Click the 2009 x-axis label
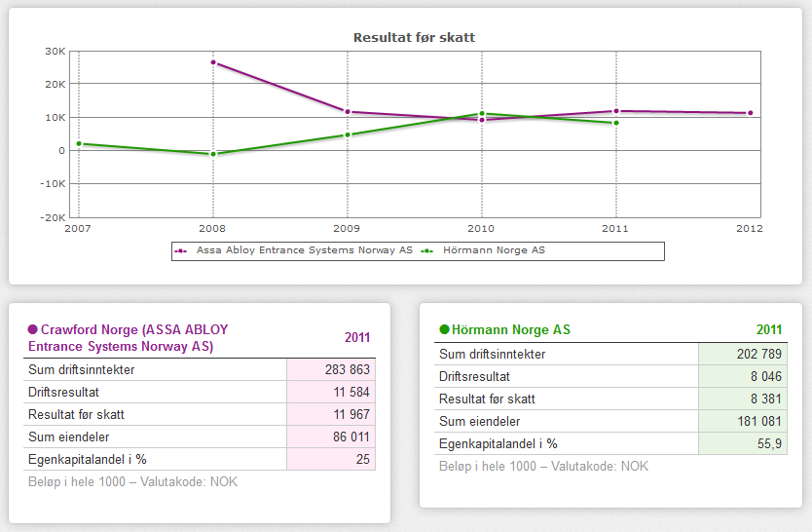Image resolution: width=812 pixels, height=532 pixels. click(347, 228)
